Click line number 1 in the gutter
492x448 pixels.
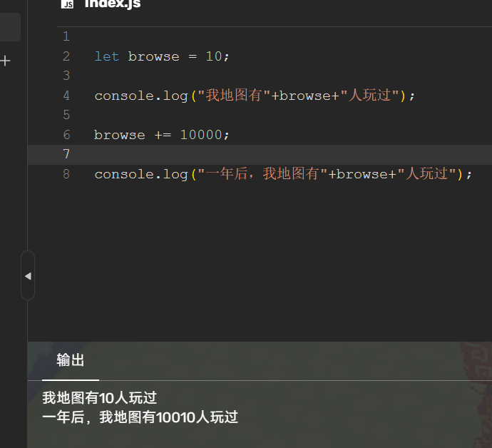(66, 36)
